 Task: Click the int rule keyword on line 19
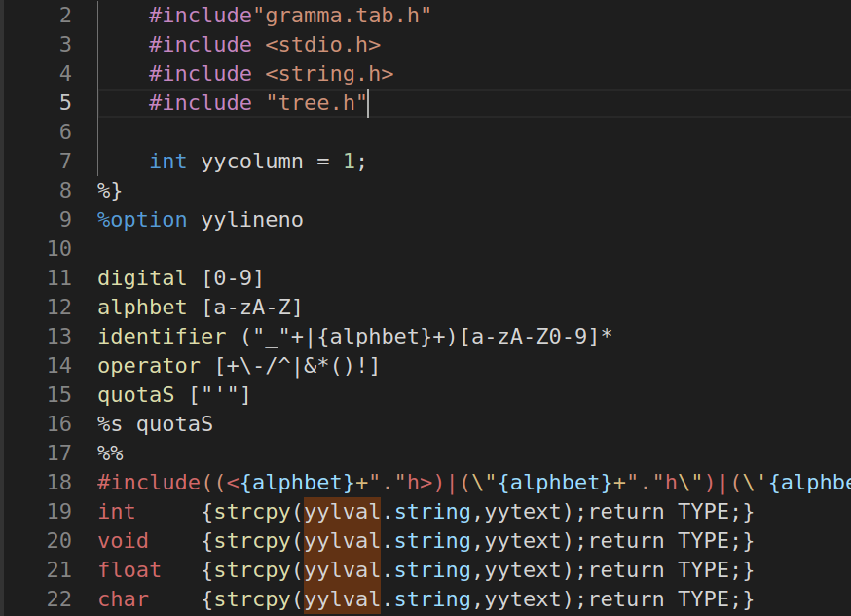click(x=117, y=512)
